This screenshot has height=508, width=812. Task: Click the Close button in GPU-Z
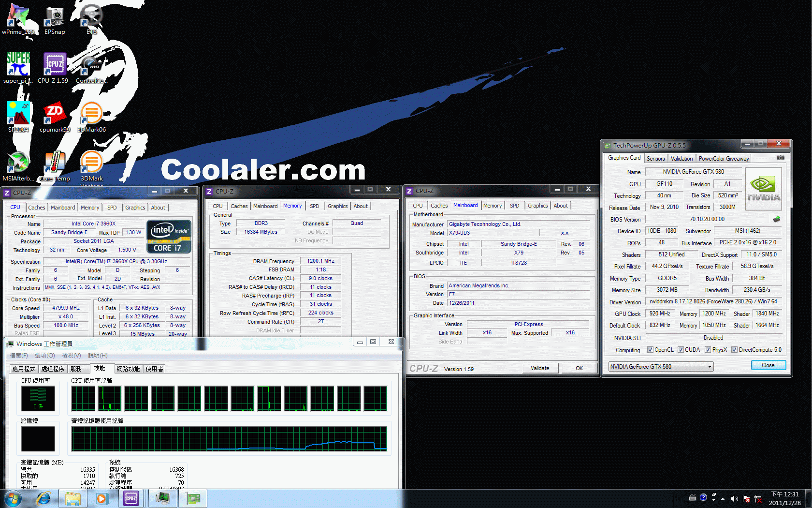[768, 365]
